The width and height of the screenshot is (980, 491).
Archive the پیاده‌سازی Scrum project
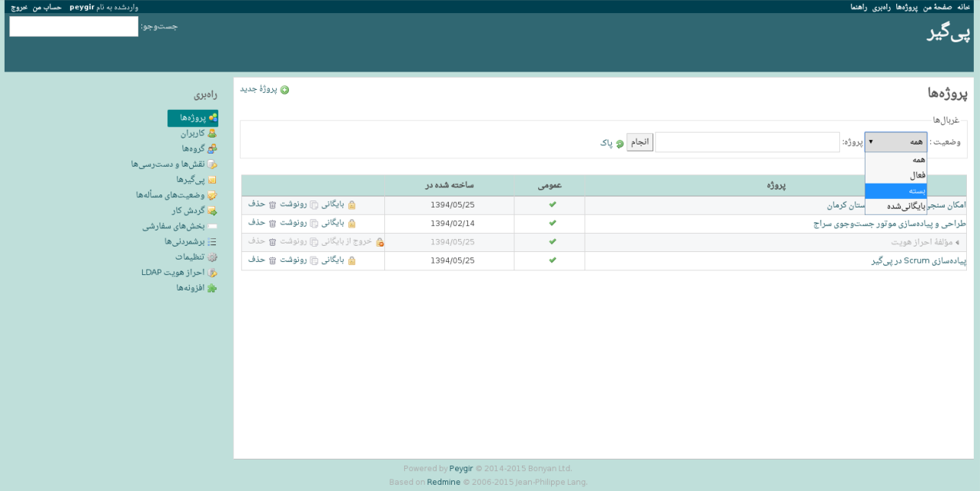(x=338, y=260)
